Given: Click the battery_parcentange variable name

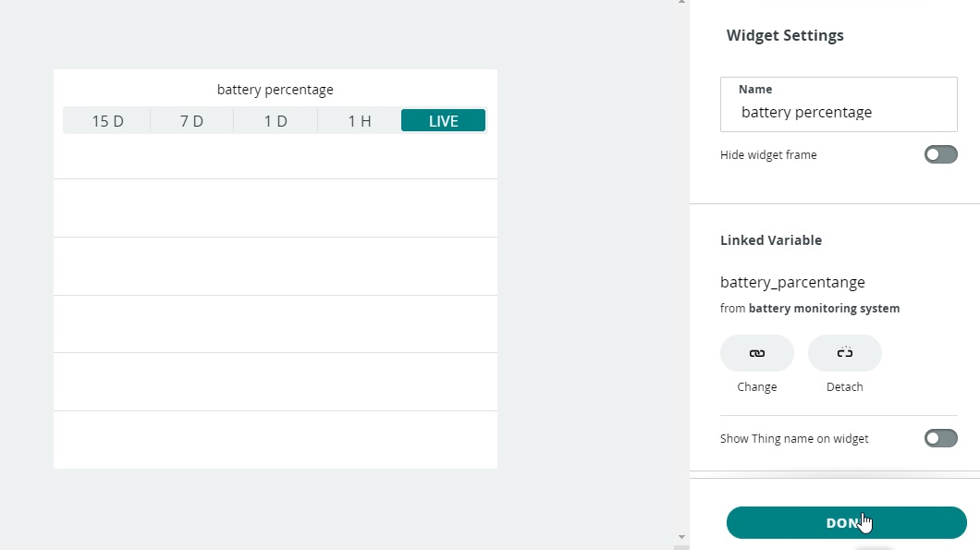Looking at the screenshot, I should [792, 282].
